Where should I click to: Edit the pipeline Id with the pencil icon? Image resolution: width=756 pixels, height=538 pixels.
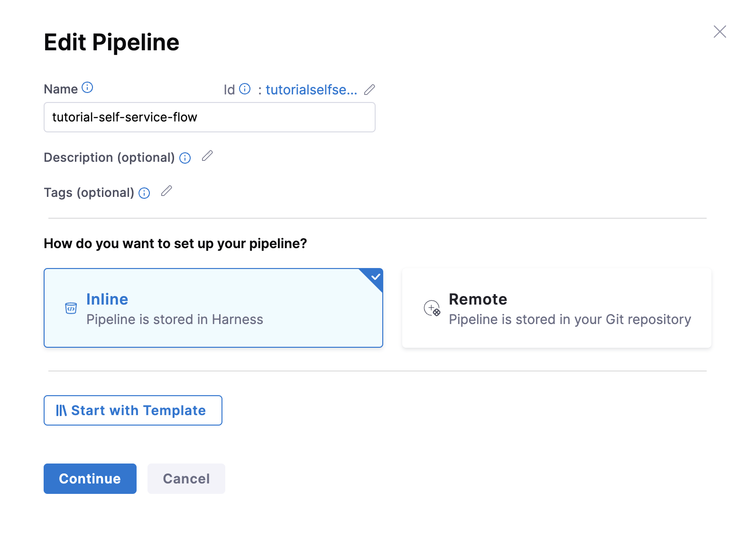pyautogui.click(x=369, y=90)
